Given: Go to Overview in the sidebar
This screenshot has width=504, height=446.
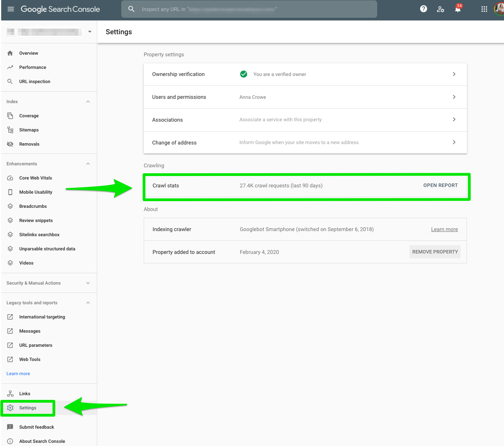Looking at the screenshot, I should 29,53.
